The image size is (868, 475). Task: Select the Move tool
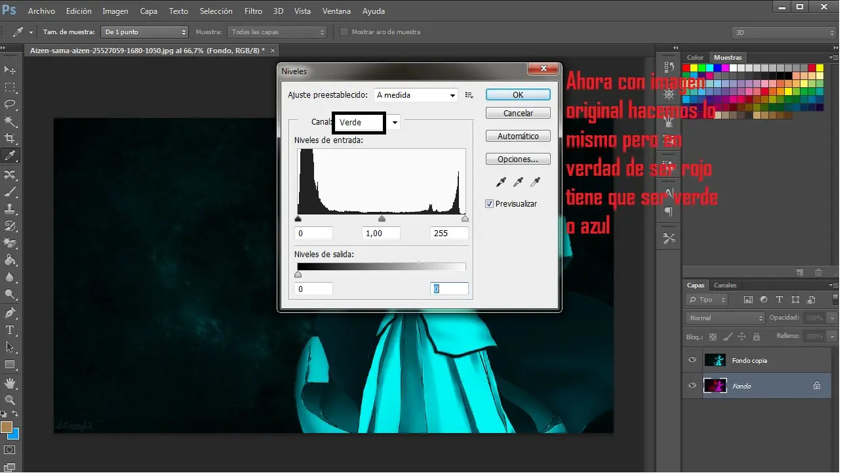(10, 70)
